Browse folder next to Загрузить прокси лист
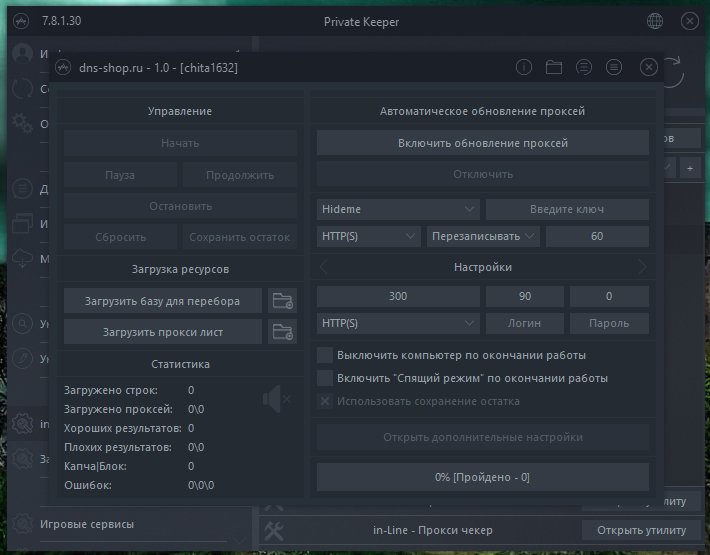710x555 pixels. pos(283,332)
